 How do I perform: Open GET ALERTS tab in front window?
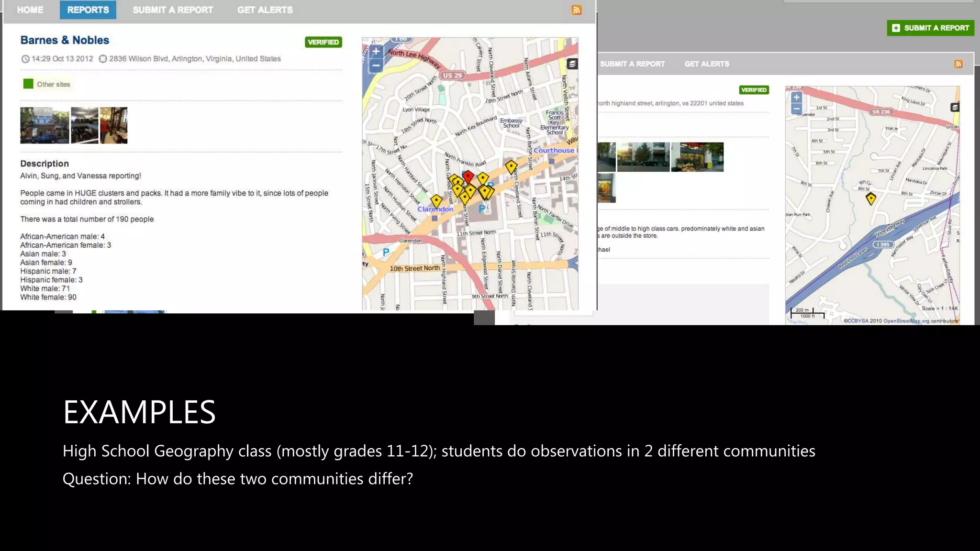point(265,10)
